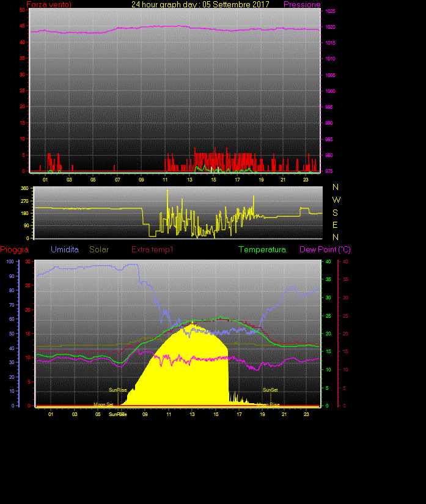The image size is (426, 504).
Task: Click the magenta Pressione legend label
Action: [x=302, y=5]
